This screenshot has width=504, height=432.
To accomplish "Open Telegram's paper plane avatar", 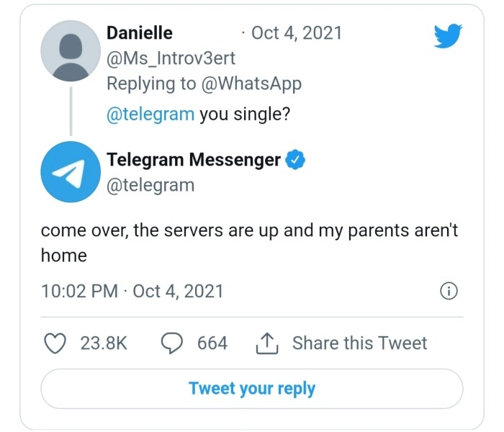I will coord(70,171).
